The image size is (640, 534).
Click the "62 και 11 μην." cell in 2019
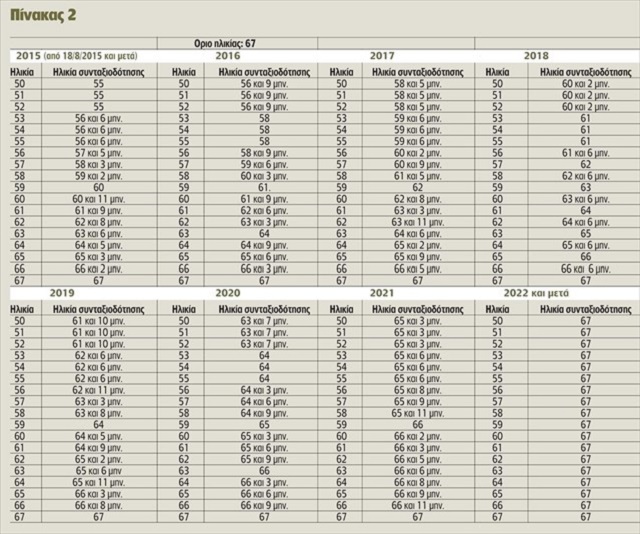click(97, 388)
